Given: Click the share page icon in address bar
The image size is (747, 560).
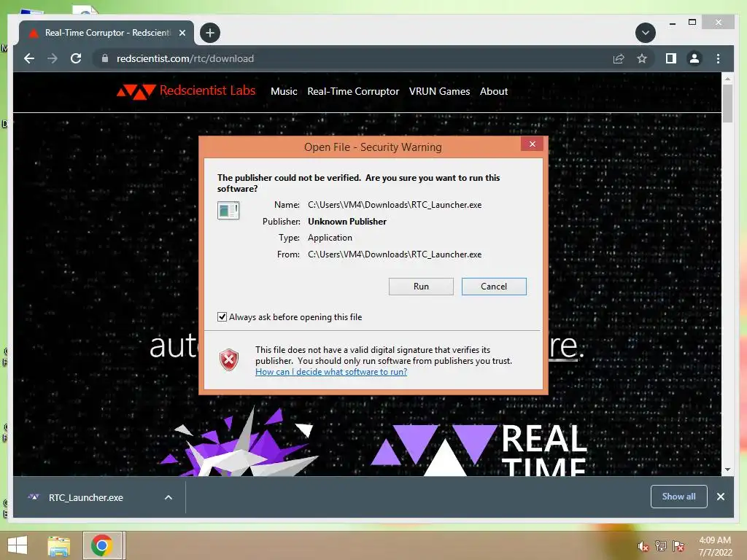Looking at the screenshot, I should pos(619,58).
